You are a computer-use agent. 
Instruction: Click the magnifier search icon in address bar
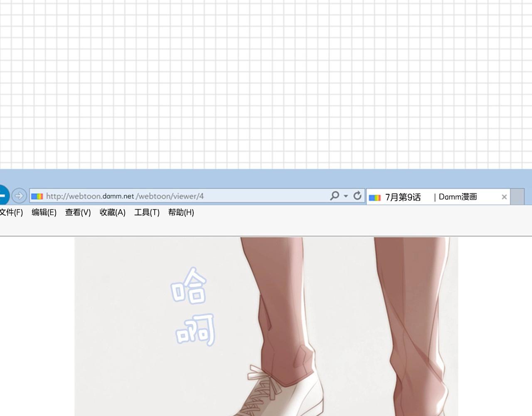tap(335, 196)
